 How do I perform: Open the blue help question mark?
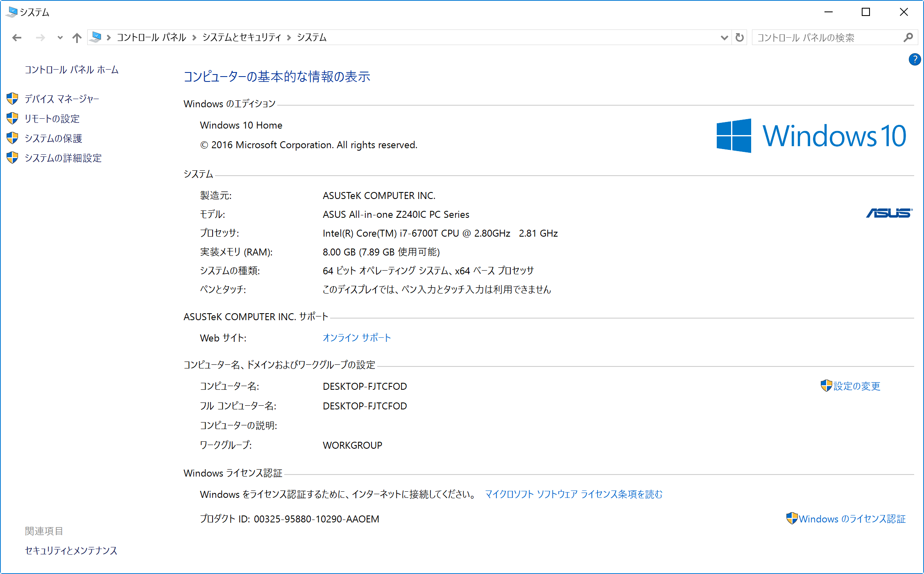click(x=915, y=59)
